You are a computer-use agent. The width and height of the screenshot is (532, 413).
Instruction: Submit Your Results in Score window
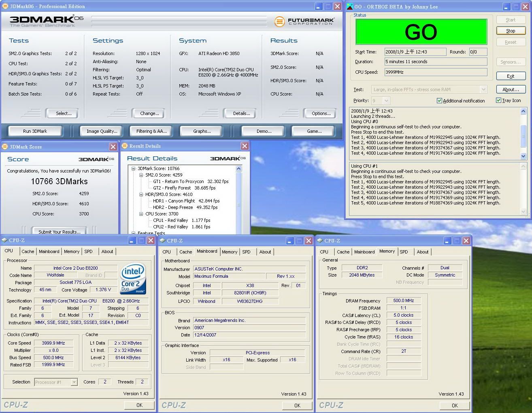[60, 231]
